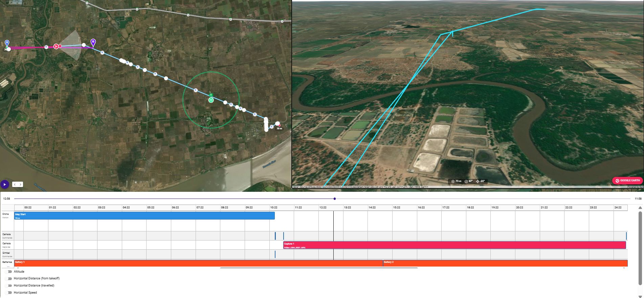Click the remaining time 11:58 label
Viewport: 644px width, 298px height.
[638, 199]
